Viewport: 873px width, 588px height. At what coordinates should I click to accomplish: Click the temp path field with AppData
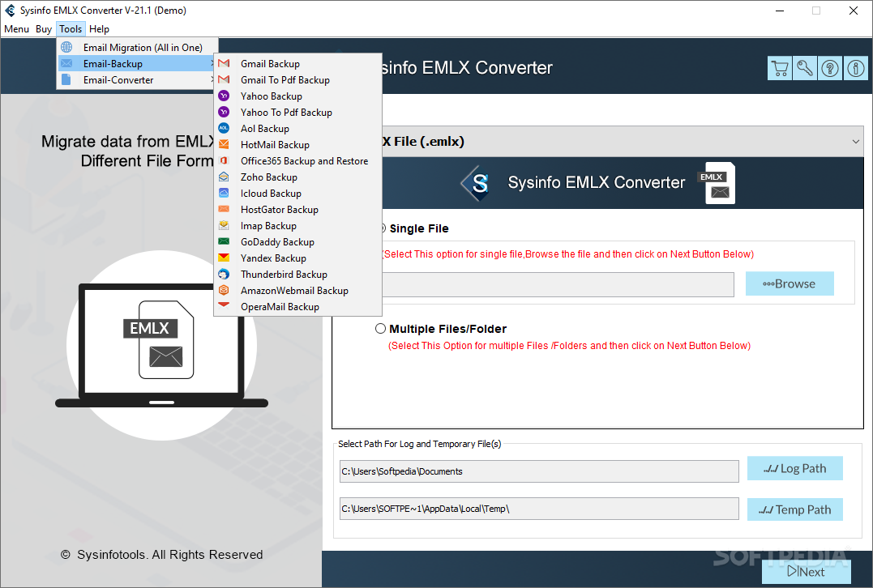click(539, 509)
